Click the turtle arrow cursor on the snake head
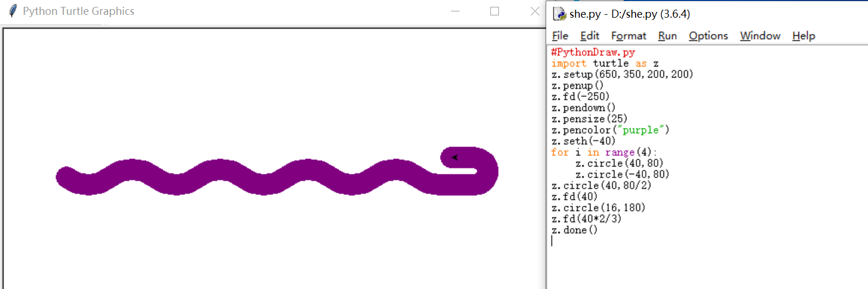Viewport: 868px width, 289px height. coord(455,157)
